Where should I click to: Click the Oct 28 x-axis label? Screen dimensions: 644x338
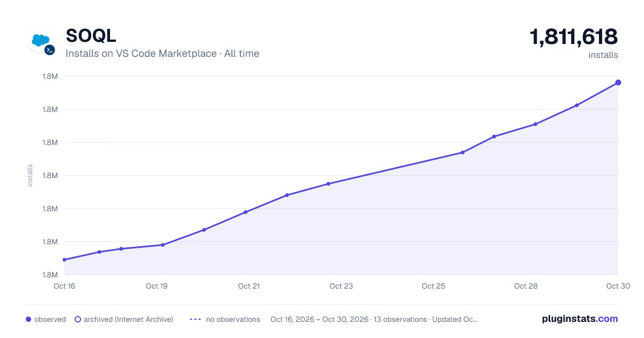coord(526,286)
